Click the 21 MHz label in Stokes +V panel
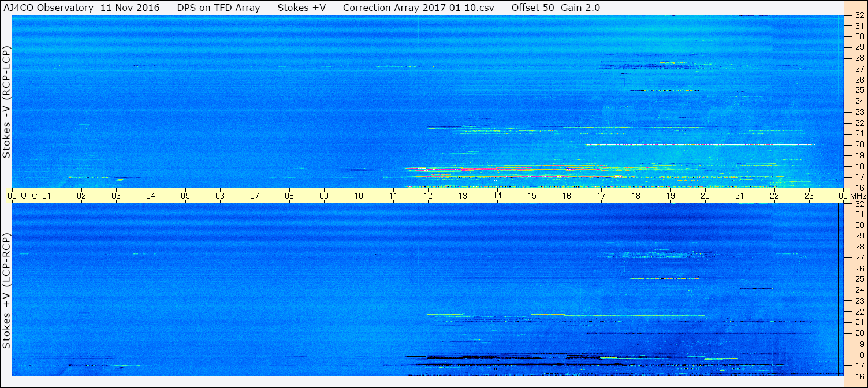Image resolution: width=868 pixels, height=388 pixels. point(859,322)
